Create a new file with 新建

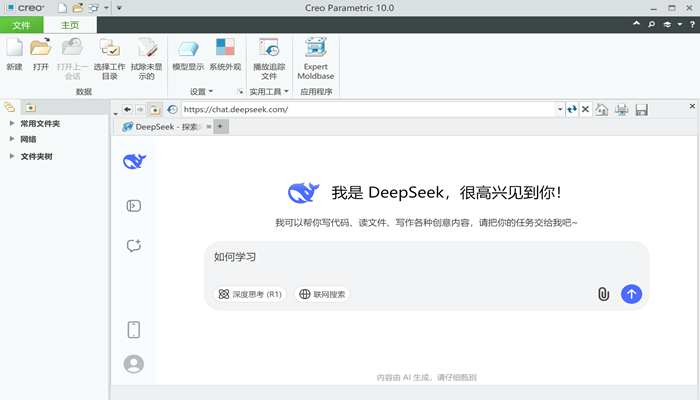[14, 54]
